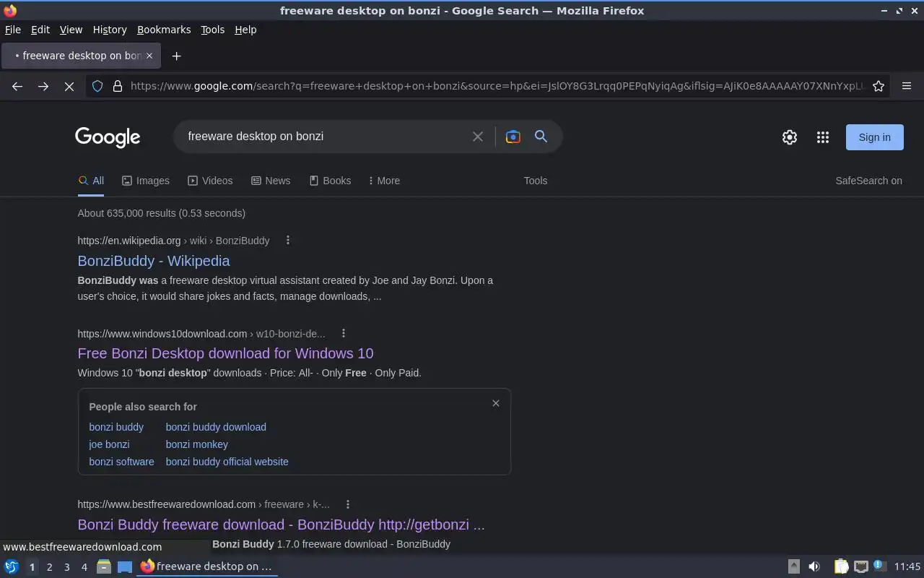The height and width of the screenshot is (578, 924).
Task: Open the View menu
Action: click(71, 30)
